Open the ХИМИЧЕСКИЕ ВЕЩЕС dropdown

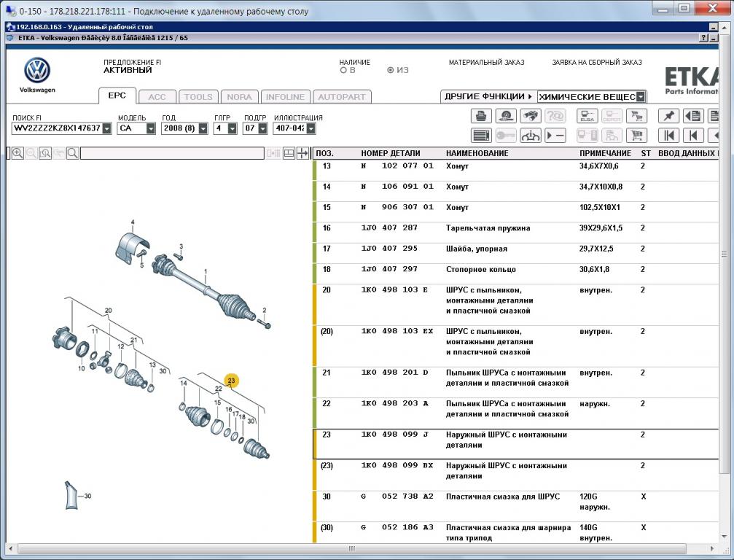tap(641, 97)
